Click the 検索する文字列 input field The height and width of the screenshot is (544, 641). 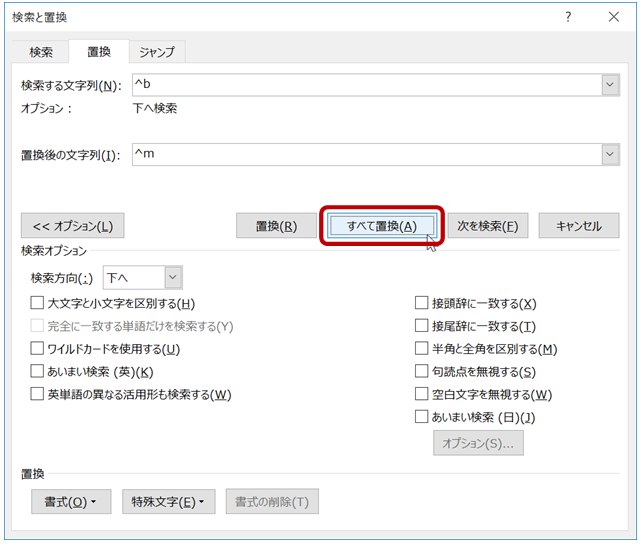coord(365,86)
